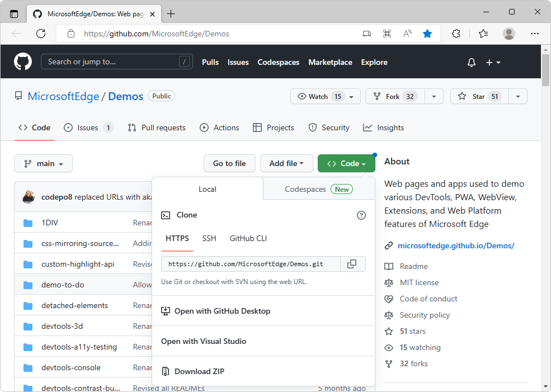Open the Add file dropdown
The width and height of the screenshot is (551, 392).
286,163
